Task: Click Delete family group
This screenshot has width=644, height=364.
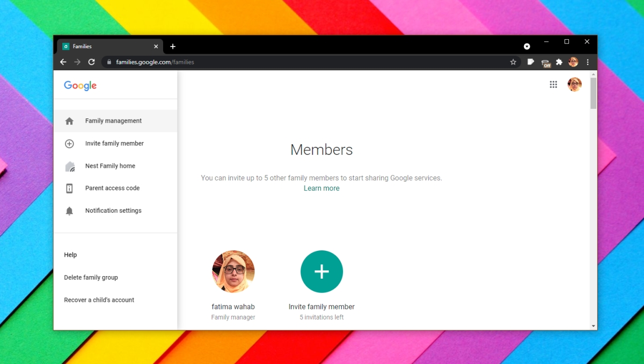Action: (x=91, y=278)
